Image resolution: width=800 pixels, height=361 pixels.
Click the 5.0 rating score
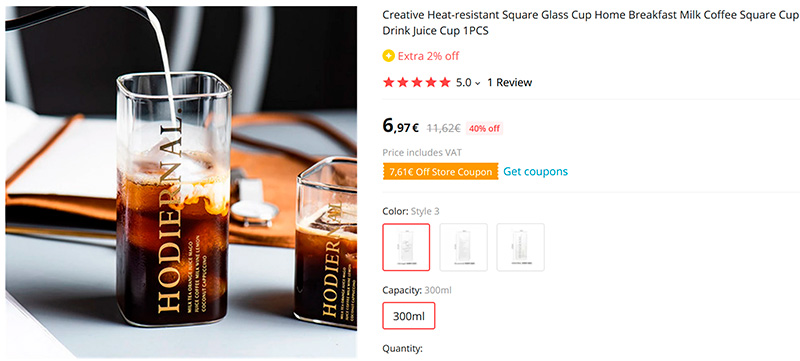pos(463,83)
